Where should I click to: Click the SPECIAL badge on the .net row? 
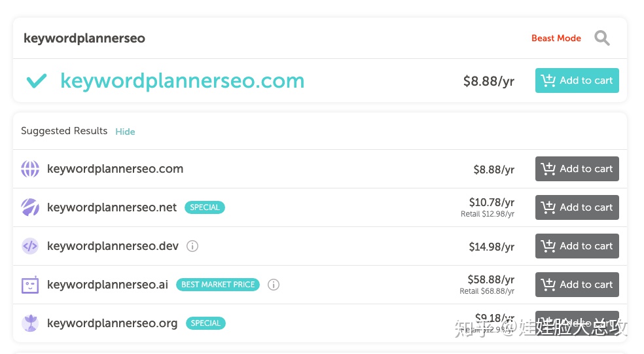click(x=205, y=207)
